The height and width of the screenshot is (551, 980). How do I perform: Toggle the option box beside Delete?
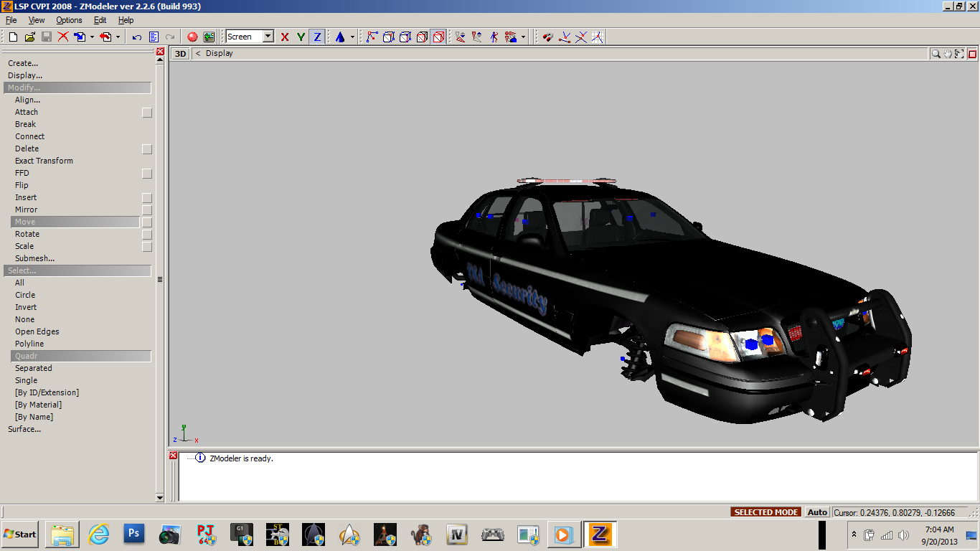point(146,149)
